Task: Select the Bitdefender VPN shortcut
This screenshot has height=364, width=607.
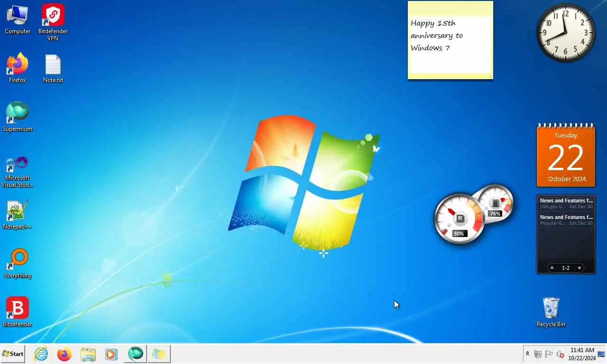Action: click(53, 22)
